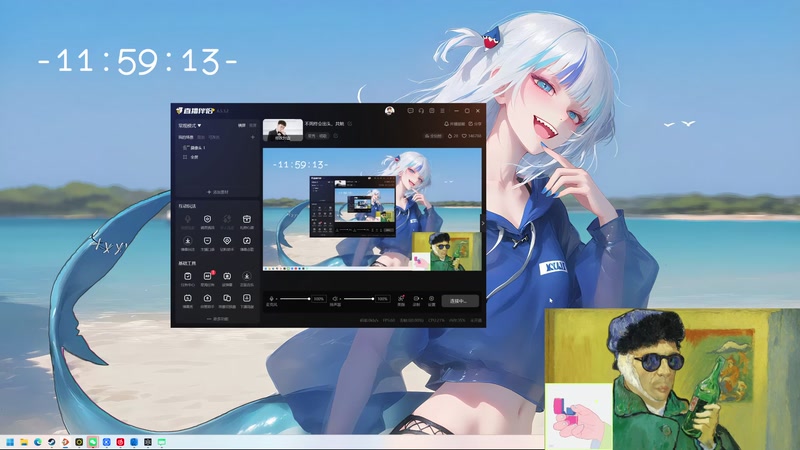Screen dimensions: 800x450
Task: Open the ranking list button with bar-chart icon
Action: click(x=433, y=136)
